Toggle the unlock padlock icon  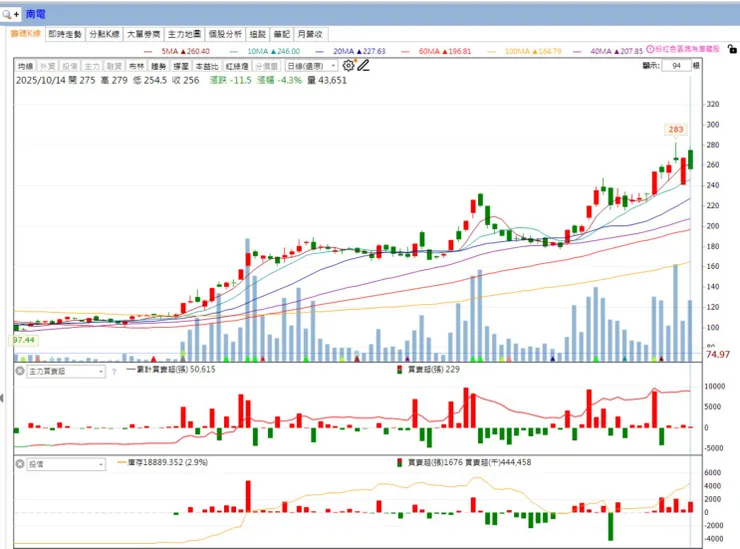(x=732, y=49)
